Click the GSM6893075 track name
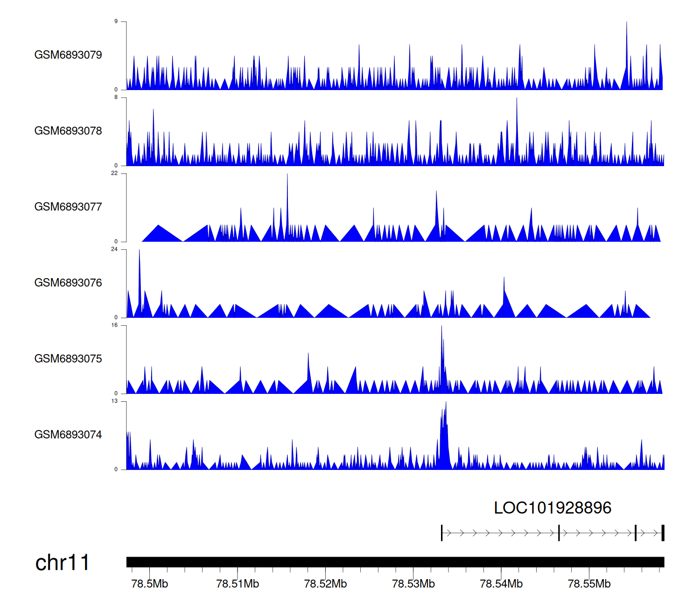Screen dimensions: 700x616 (x=68, y=359)
